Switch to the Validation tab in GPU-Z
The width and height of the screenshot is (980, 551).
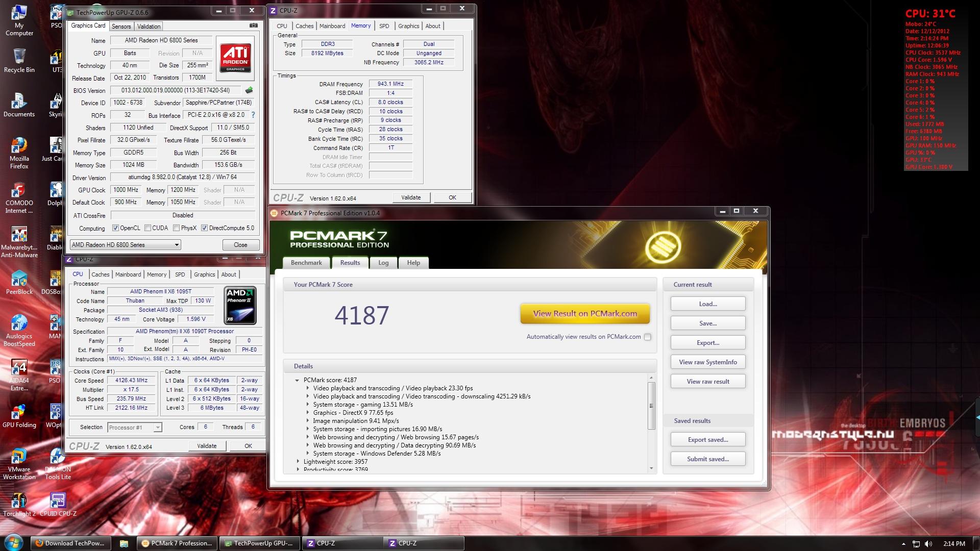point(149,27)
